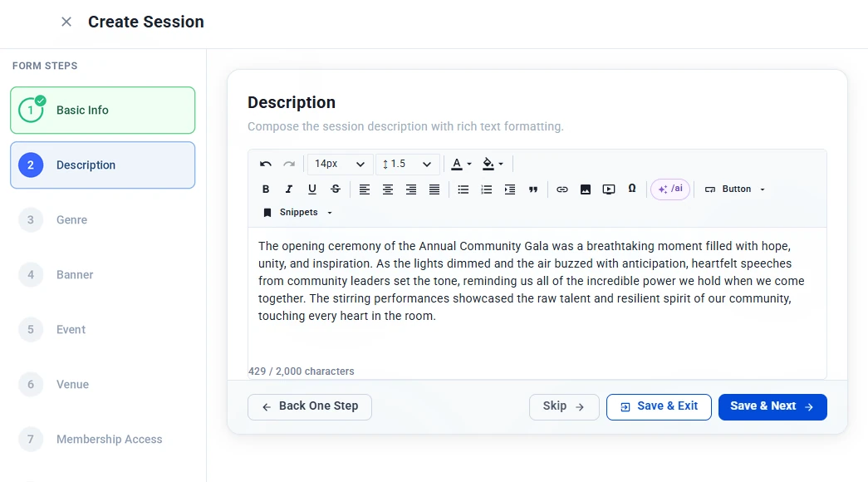Image resolution: width=868 pixels, height=482 pixels.
Task: Click the Create Session heading
Action: (x=146, y=22)
